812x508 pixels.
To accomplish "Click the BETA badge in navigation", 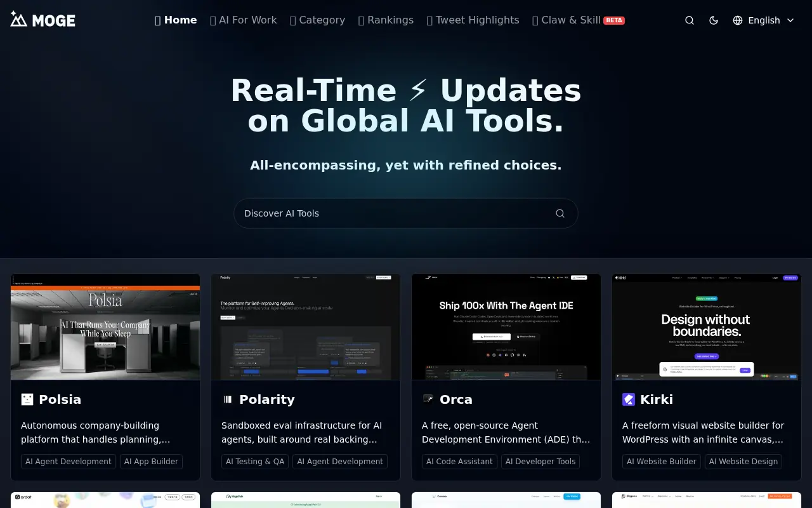I will [x=614, y=20].
